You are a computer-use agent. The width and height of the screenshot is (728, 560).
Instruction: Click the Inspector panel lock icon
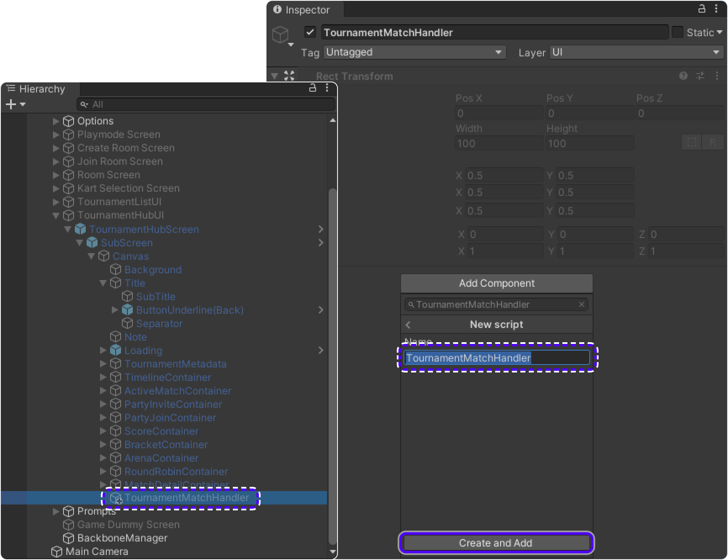click(x=702, y=9)
